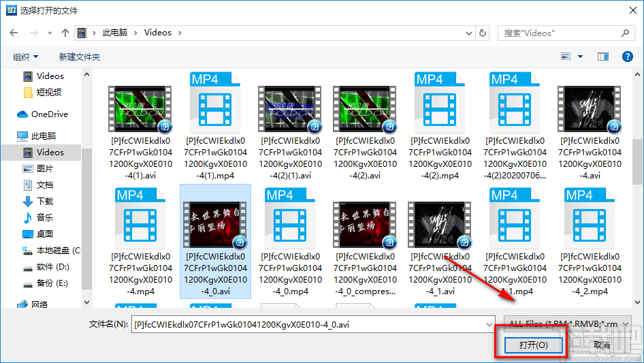Screen dimensions: 644x363
Task: Click the search magnifier icon
Action: (625, 33)
